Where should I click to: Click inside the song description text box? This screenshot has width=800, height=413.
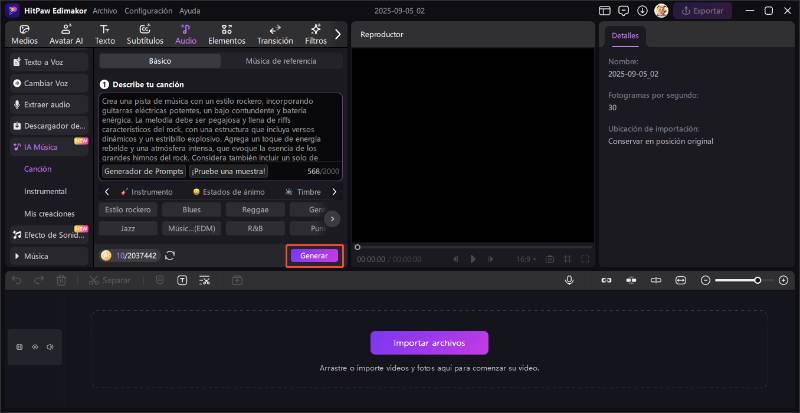pyautogui.click(x=220, y=128)
